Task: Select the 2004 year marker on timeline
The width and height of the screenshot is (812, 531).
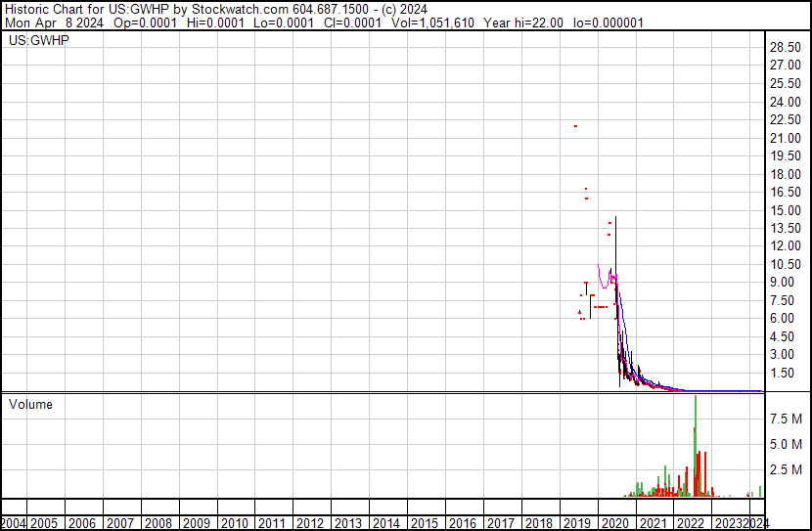Action: pyautogui.click(x=13, y=523)
